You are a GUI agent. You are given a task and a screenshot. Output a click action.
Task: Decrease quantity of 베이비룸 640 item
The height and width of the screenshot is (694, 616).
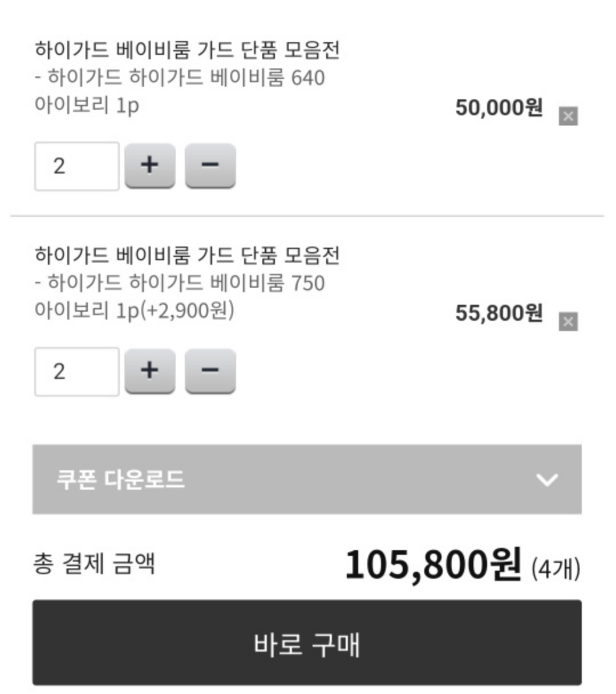coord(210,166)
